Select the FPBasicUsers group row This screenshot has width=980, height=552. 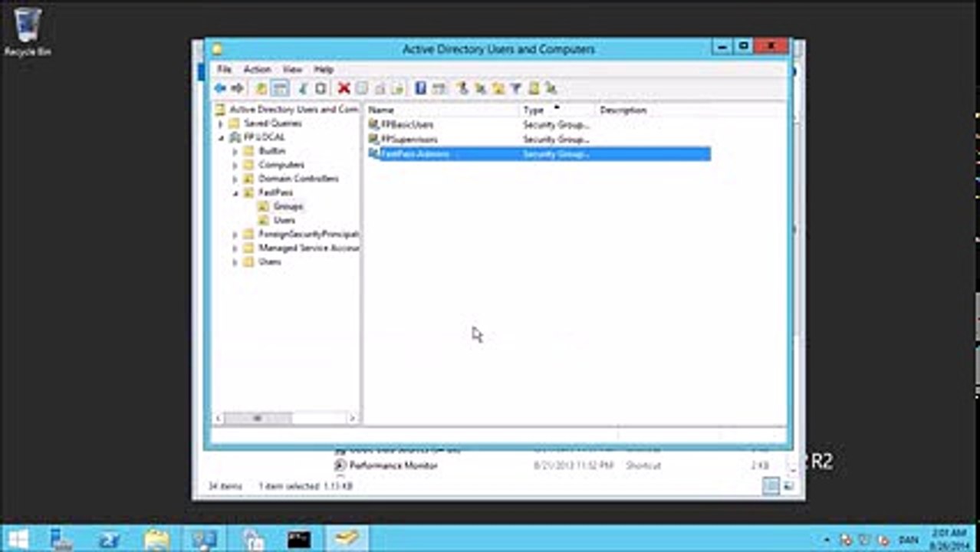click(x=538, y=124)
